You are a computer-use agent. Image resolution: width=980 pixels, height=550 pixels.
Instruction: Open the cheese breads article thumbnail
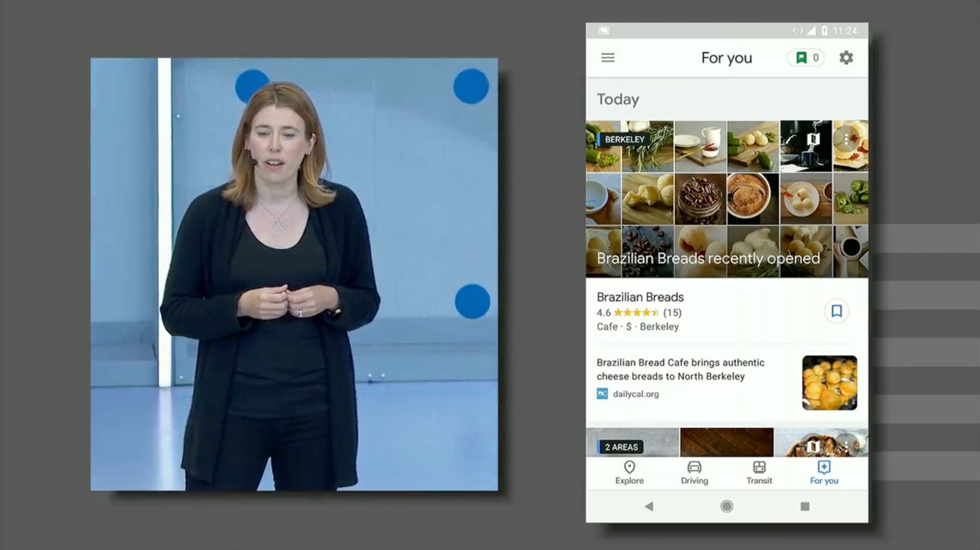(830, 383)
